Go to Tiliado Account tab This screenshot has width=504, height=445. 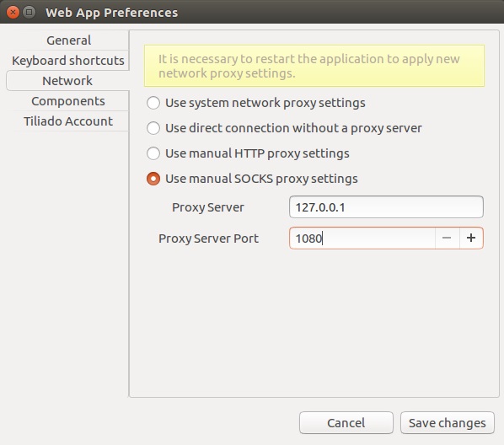click(67, 121)
